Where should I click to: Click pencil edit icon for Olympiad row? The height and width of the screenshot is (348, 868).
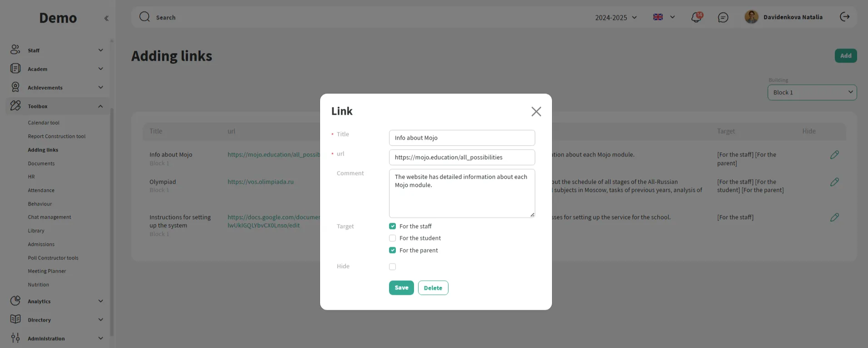(x=834, y=182)
